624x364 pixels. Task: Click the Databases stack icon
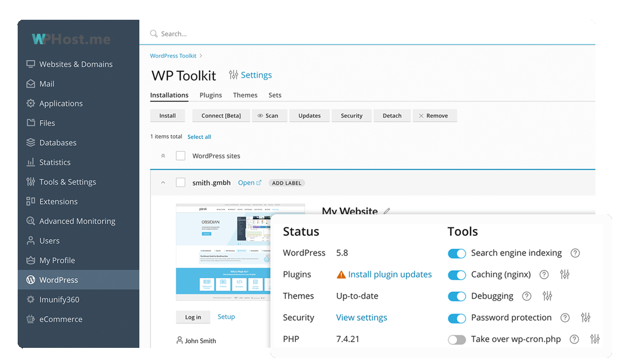click(31, 142)
